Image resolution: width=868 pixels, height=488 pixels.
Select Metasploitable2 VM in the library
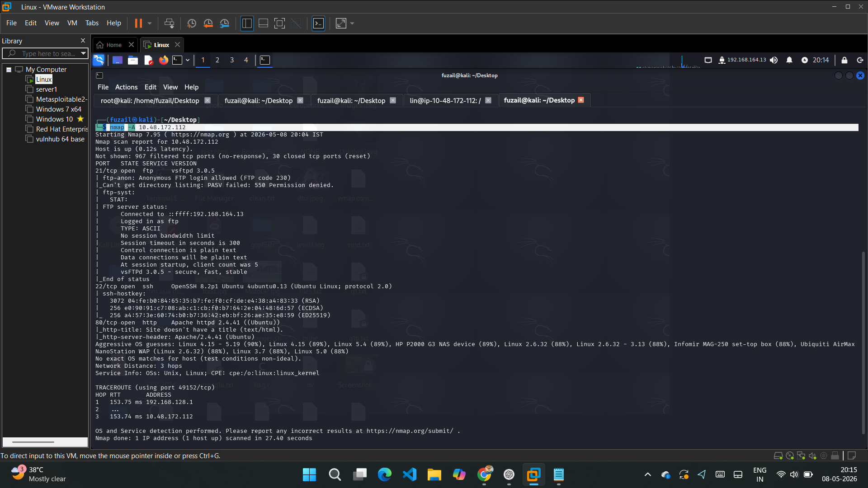pyautogui.click(x=61, y=99)
